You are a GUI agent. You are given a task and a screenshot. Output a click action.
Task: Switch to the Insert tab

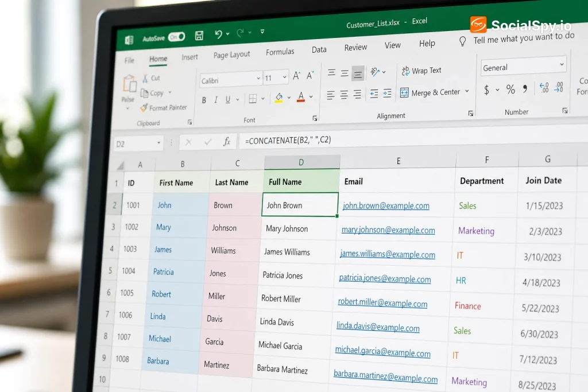coord(189,57)
